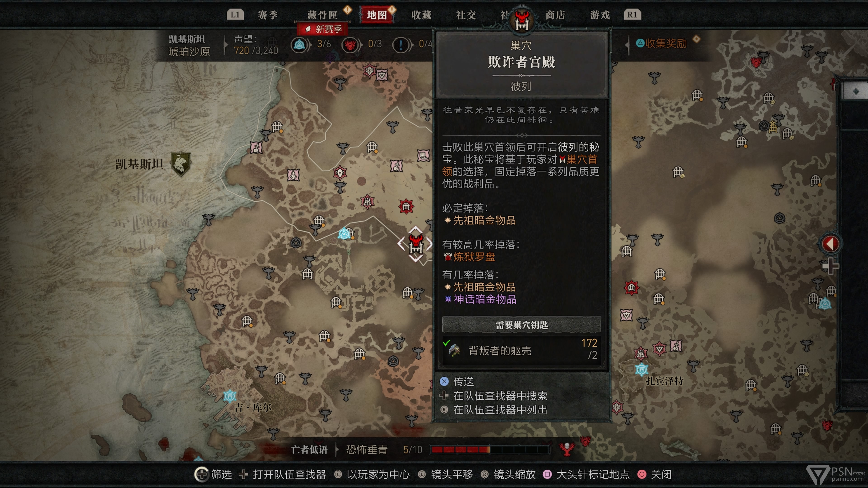Switch to the 藏骨匣 tab
The width and height of the screenshot is (868, 488).
(x=322, y=15)
